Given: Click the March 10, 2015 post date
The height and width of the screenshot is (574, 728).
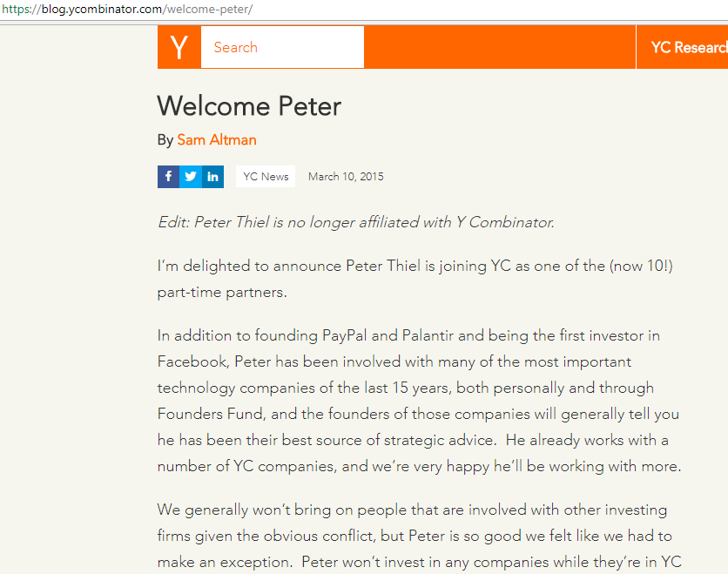Looking at the screenshot, I should click(x=346, y=177).
